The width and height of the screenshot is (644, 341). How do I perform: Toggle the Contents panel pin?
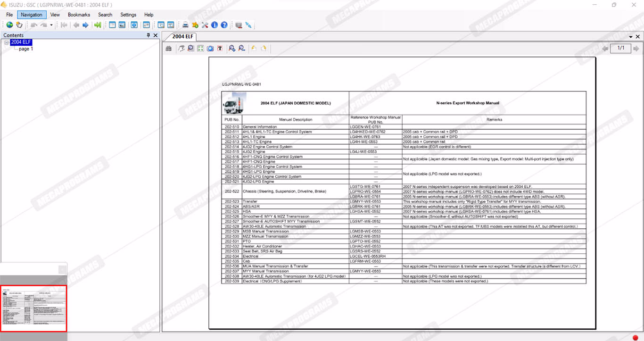coord(149,35)
